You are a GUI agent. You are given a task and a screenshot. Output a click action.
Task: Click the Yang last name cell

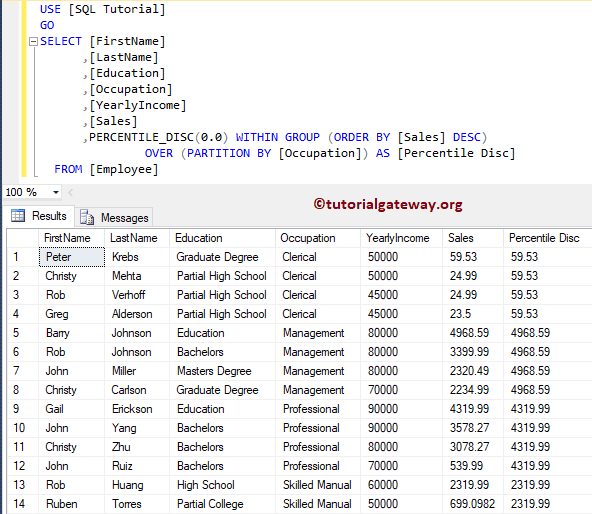point(137,428)
